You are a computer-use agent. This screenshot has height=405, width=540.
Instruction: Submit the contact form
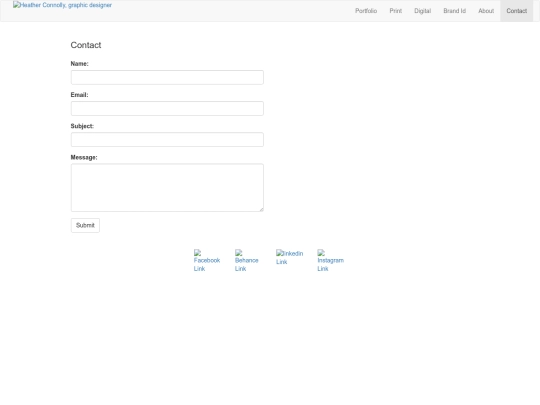85,225
